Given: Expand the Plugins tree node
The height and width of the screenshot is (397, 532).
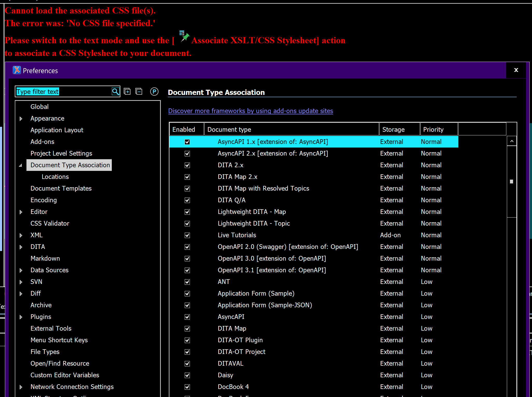Looking at the screenshot, I should point(21,317).
